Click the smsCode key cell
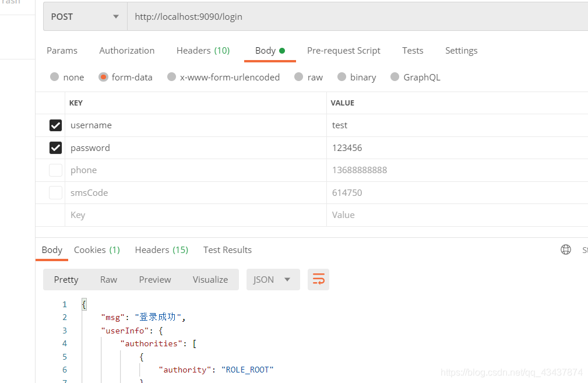Screen dimensions: 588x383 click(x=196, y=193)
